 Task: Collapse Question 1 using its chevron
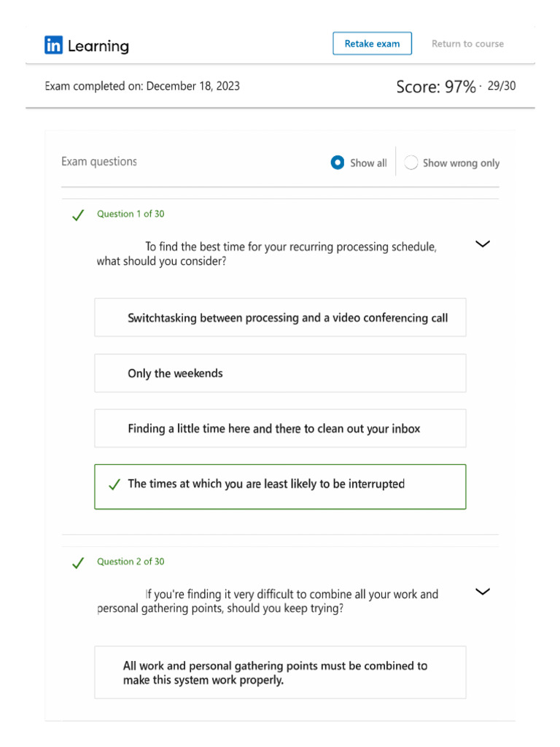click(x=482, y=244)
